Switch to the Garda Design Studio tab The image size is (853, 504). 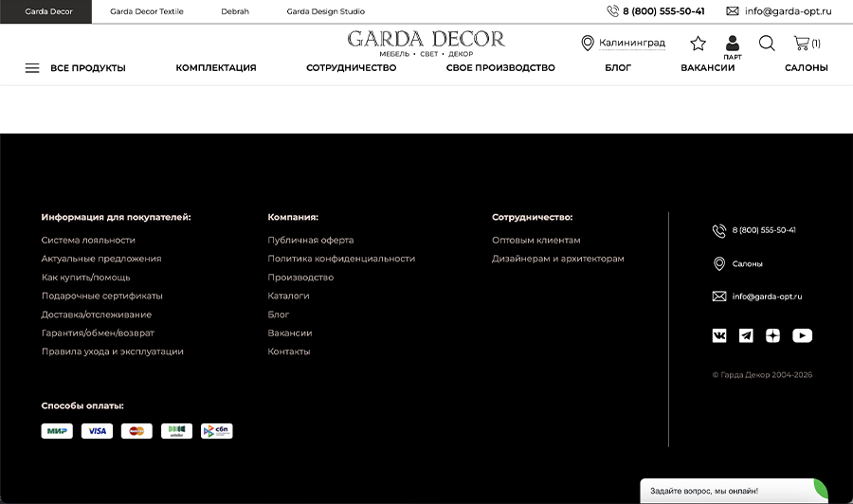(326, 11)
